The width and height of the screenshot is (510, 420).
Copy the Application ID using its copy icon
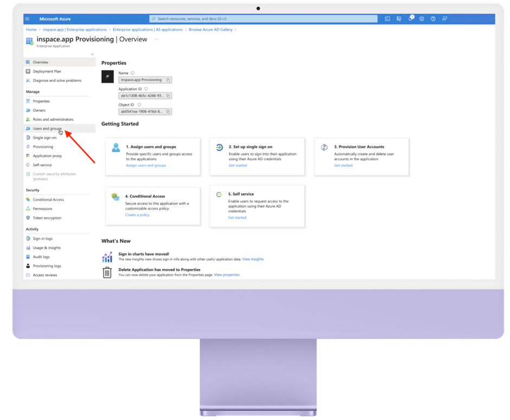pos(169,95)
